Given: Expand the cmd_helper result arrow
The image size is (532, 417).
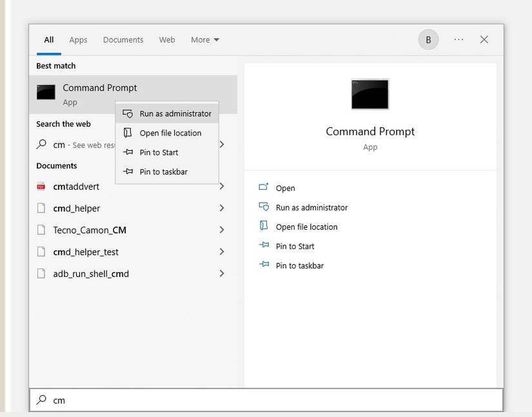Looking at the screenshot, I should point(222,208).
